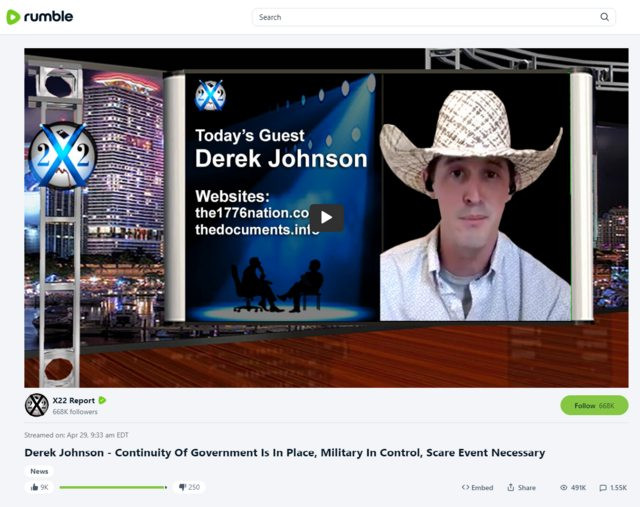Select the News category tag
Screen dimensions: 640x507
pyautogui.click(x=39, y=471)
